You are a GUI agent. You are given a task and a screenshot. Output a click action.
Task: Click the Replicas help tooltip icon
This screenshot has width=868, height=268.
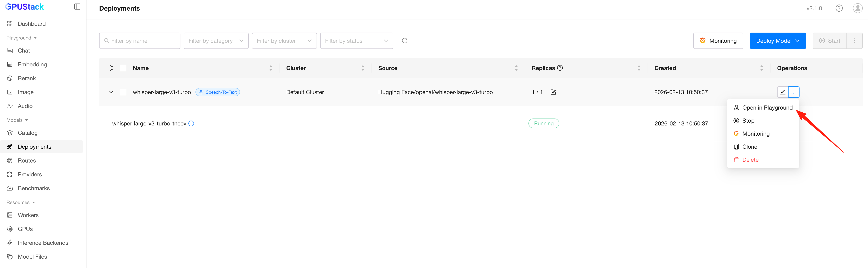point(560,68)
